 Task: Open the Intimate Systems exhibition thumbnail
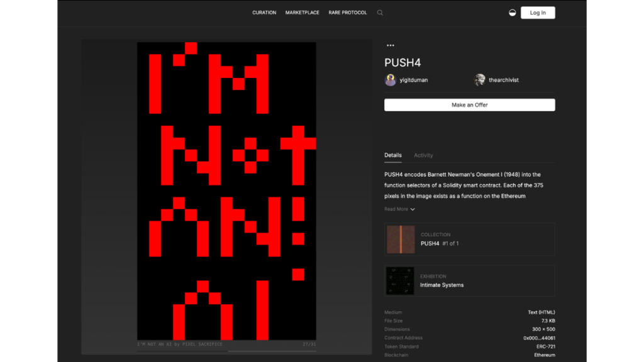coord(400,281)
